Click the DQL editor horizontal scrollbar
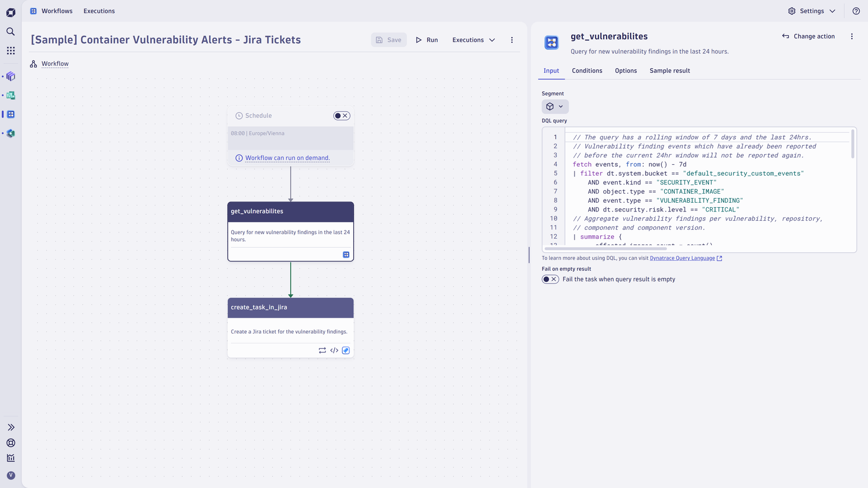The height and width of the screenshot is (488, 868). pyautogui.click(x=605, y=249)
